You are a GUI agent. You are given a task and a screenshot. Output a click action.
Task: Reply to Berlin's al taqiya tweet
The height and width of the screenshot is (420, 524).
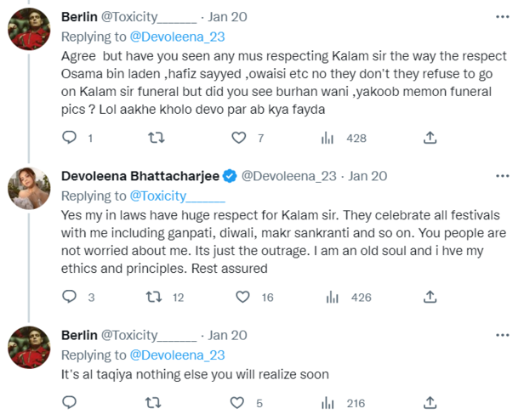[x=71, y=403]
